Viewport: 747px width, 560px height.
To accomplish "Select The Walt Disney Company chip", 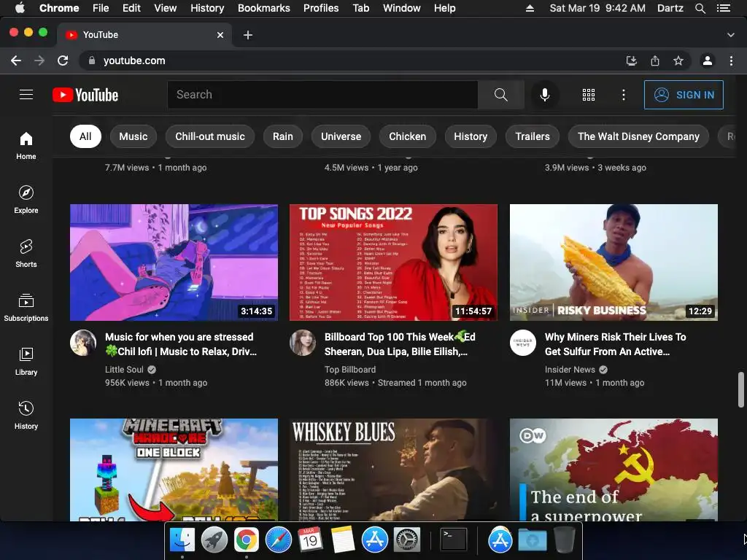I will (638, 136).
